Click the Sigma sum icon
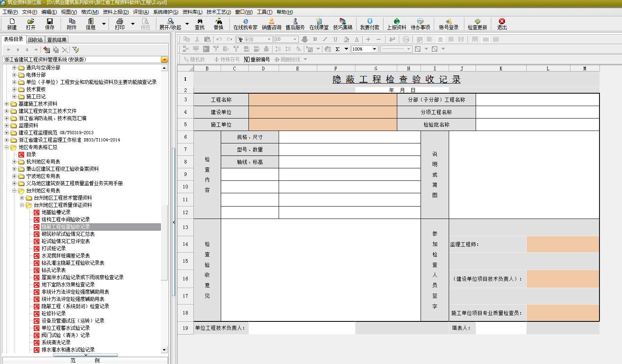The width and height of the screenshot is (622, 364). point(337,49)
